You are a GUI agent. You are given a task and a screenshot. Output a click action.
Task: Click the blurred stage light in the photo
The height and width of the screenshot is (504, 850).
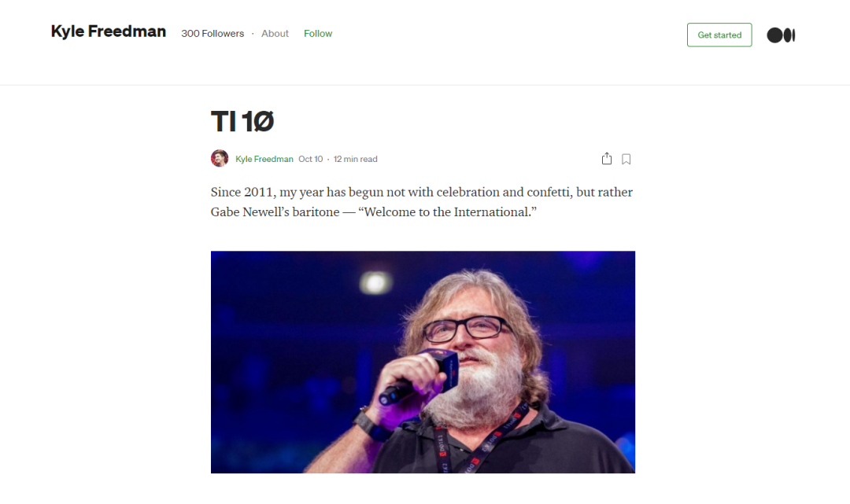coord(375,282)
